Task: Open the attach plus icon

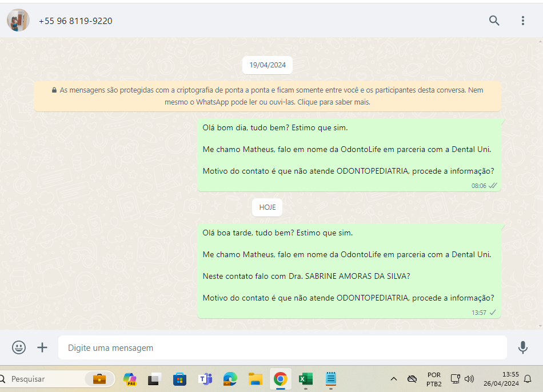Action: [42, 347]
